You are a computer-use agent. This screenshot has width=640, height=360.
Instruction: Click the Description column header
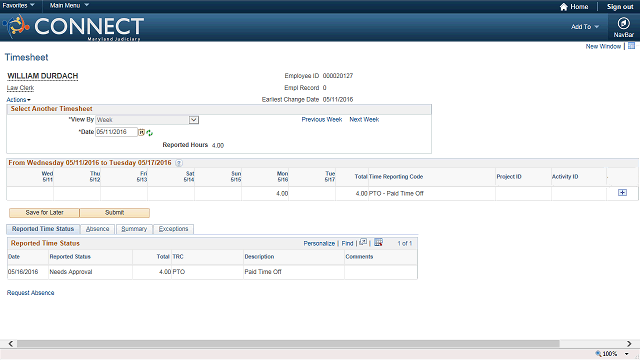(x=259, y=257)
